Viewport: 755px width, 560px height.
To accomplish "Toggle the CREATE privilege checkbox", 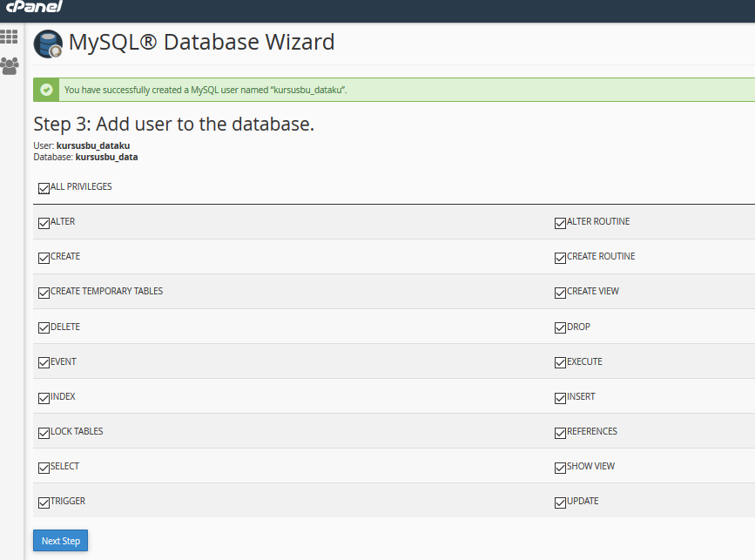I will coord(44,258).
